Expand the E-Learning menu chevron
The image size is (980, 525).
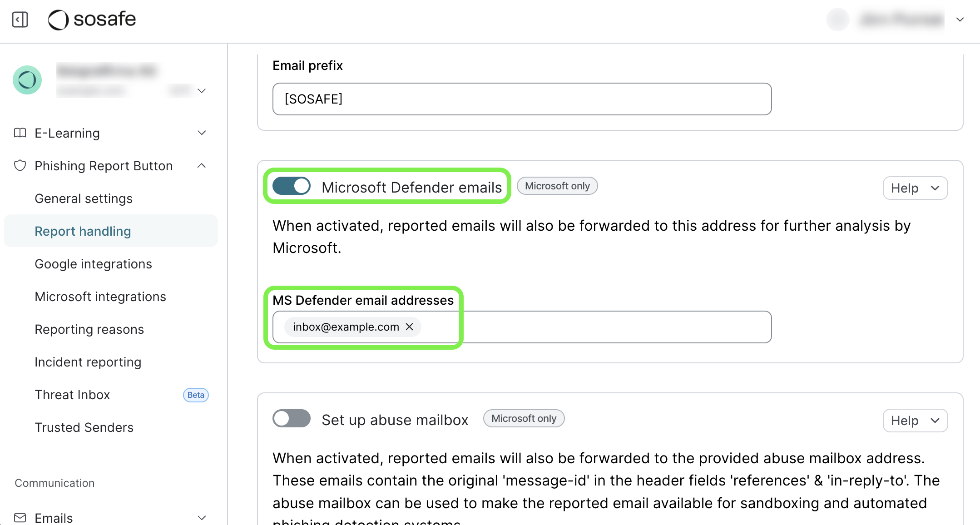click(202, 133)
